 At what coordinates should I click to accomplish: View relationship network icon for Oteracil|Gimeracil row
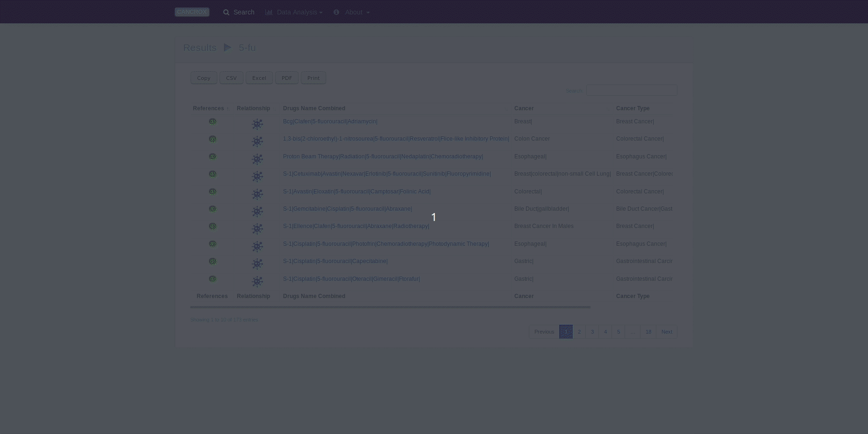click(x=257, y=281)
